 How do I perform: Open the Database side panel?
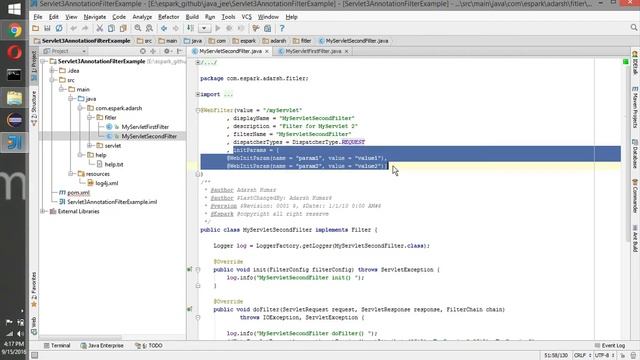tap(635, 154)
